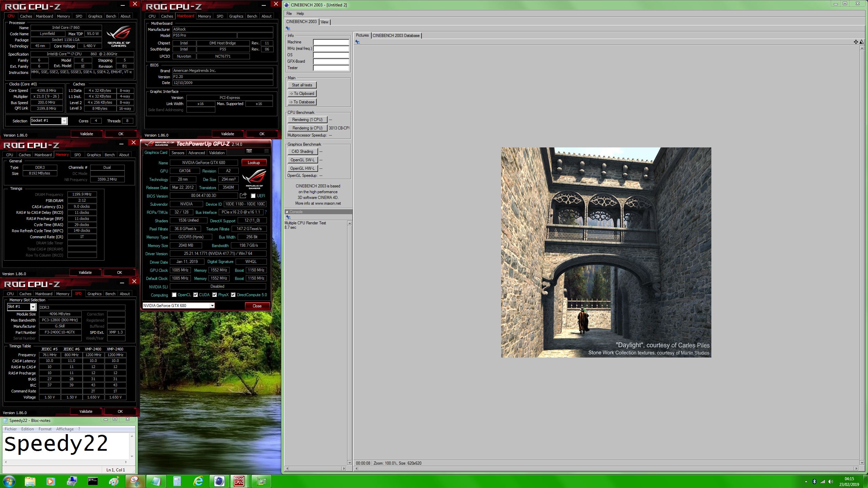This screenshot has height=488, width=868.
Task: Toggle the PhysX checkbox
Action: pos(215,295)
